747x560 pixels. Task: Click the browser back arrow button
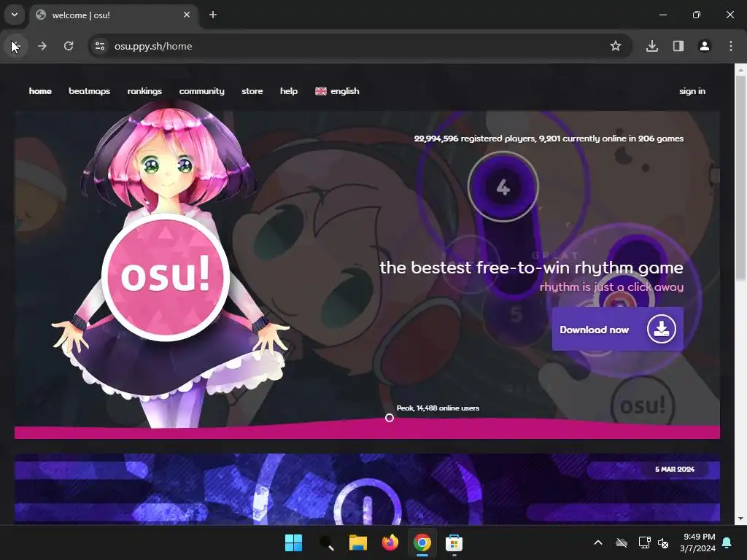click(x=15, y=46)
